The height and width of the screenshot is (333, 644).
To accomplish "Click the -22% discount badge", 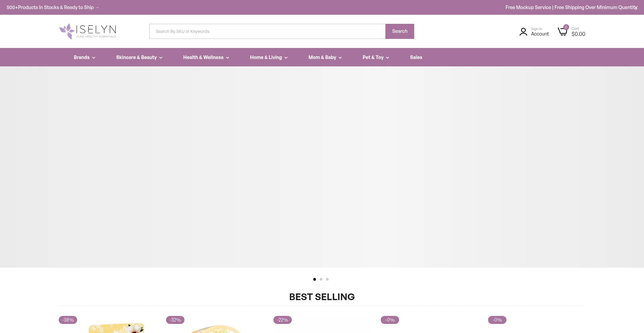I will click(282, 320).
